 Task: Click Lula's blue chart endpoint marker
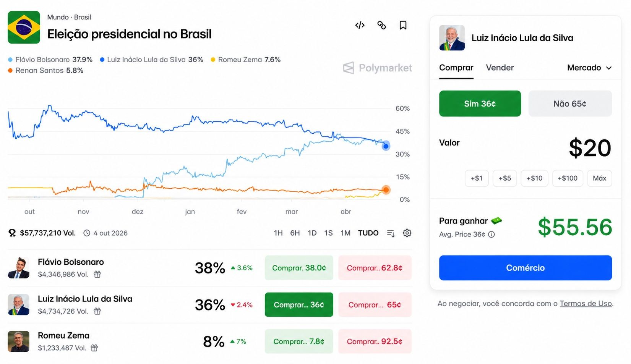click(x=386, y=146)
